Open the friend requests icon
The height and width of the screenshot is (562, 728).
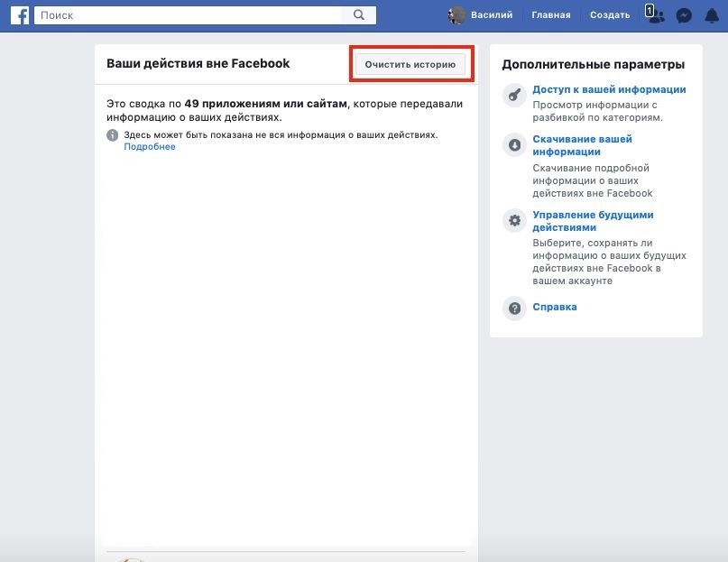click(656, 15)
